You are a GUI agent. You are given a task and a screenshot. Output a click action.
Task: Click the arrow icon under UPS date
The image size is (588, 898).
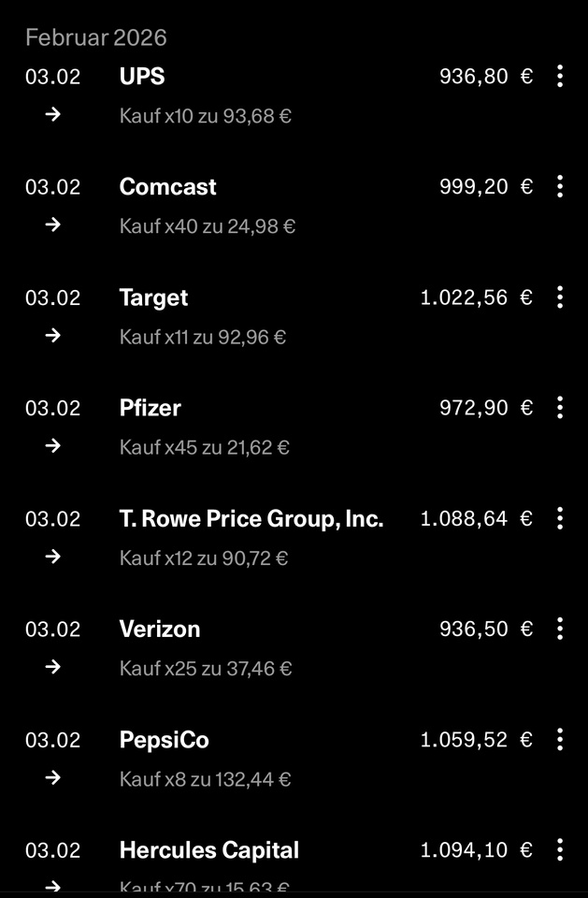pyautogui.click(x=53, y=114)
